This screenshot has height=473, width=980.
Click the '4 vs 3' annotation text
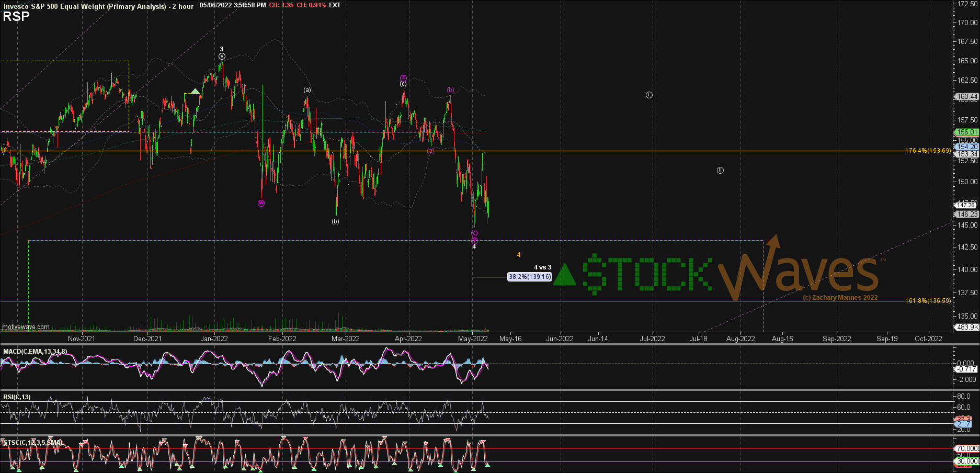(543, 267)
